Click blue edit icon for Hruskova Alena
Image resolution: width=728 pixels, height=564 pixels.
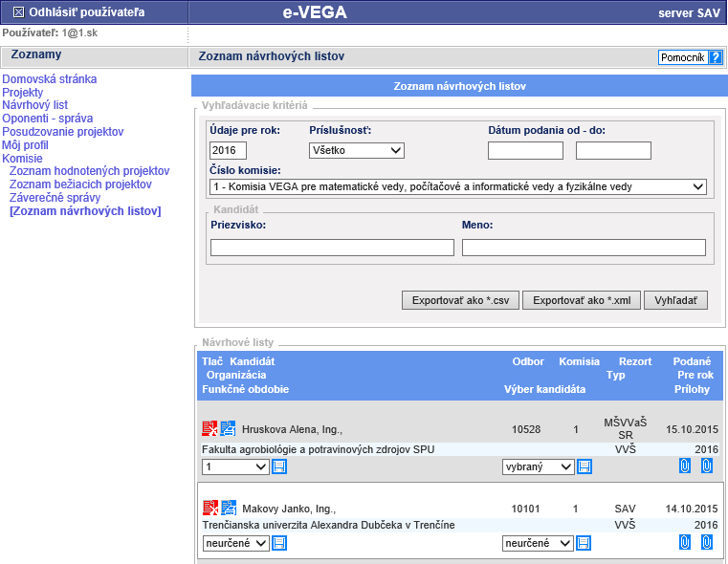228,428
